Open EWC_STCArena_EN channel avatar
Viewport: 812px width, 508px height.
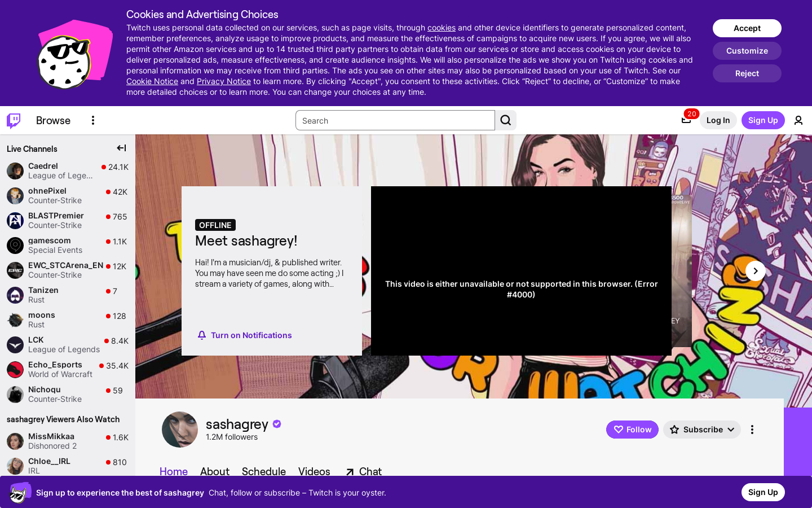pyautogui.click(x=15, y=270)
